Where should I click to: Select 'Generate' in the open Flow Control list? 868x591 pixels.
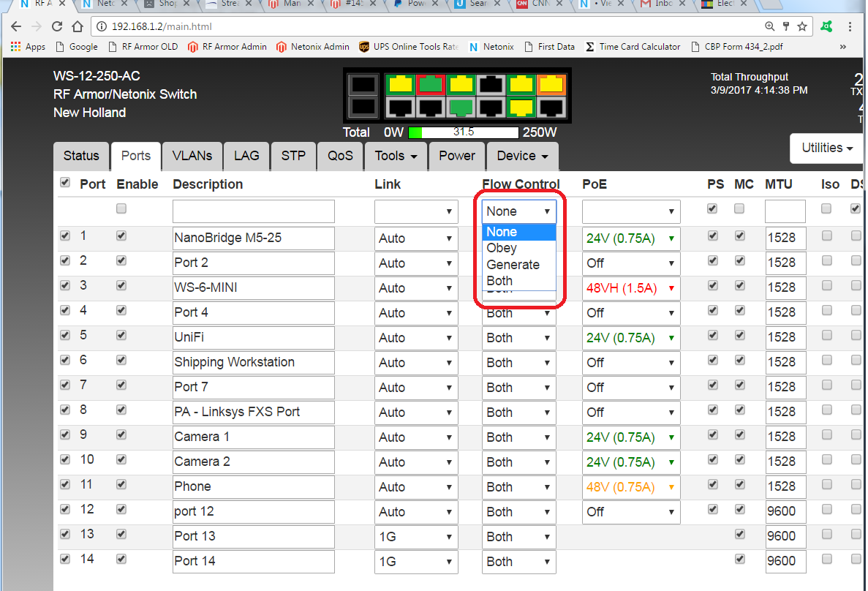(x=513, y=265)
